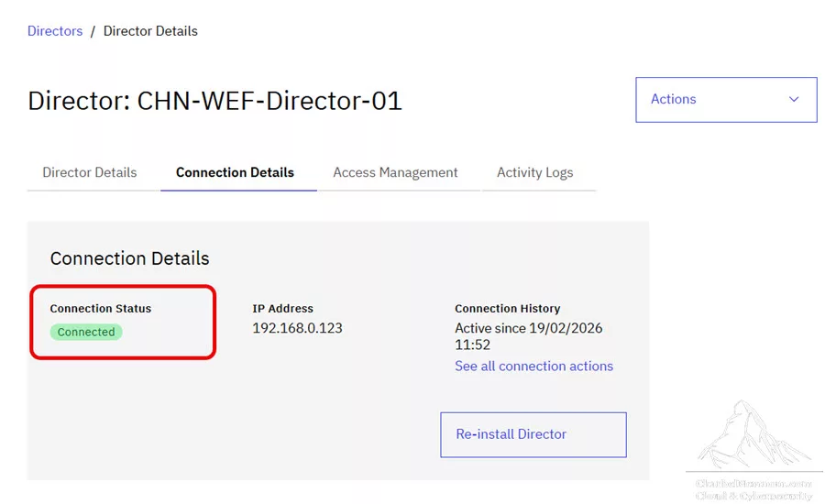The image size is (825, 504).
Task: Click the chevron in the Actions dropdown
Action: click(x=794, y=99)
